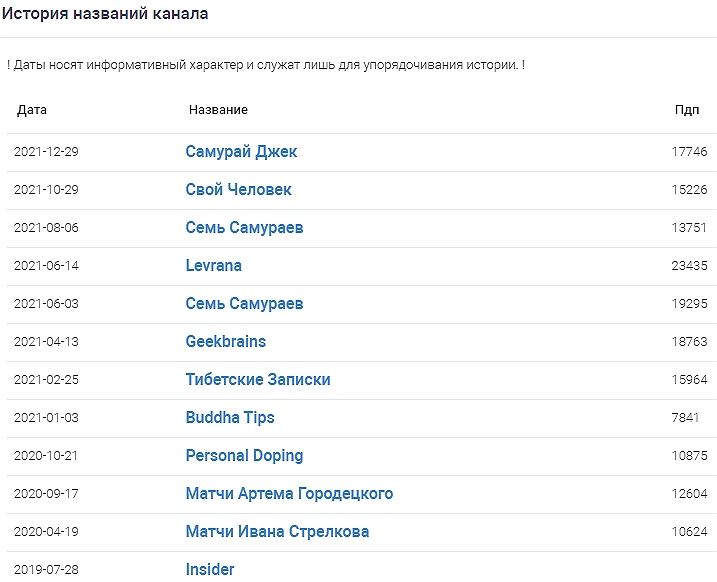Select the Levrana channel name link
Viewport: 717px width, 582px height.
[x=213, y=266]
